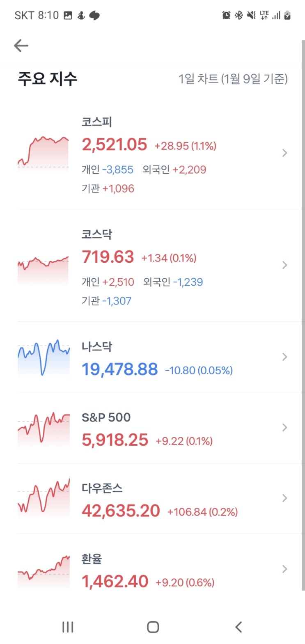Tap the blue NASDAQ mini chart

point(44,357)
